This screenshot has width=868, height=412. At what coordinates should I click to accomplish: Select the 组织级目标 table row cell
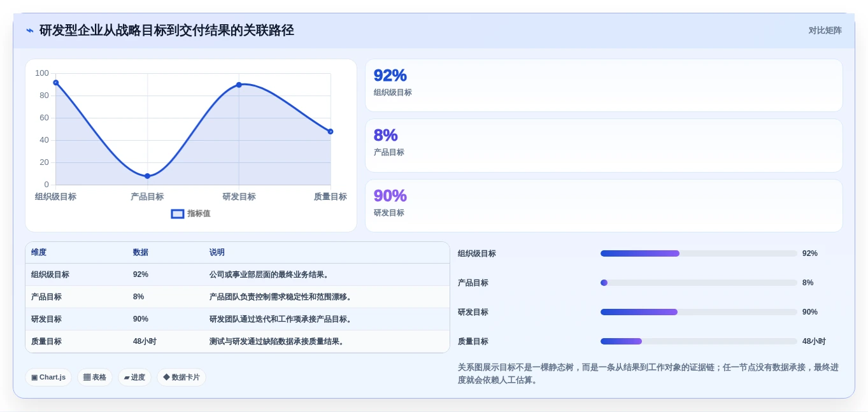pos(50,274)
